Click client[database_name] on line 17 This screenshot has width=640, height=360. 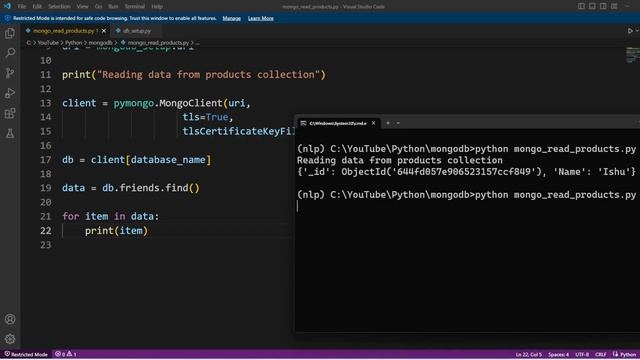(151, 160)
